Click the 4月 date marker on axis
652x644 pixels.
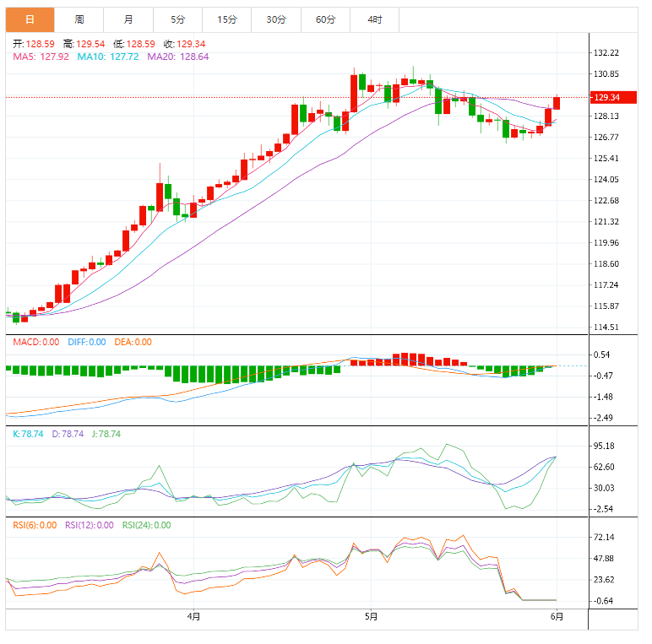pos(193,617)
